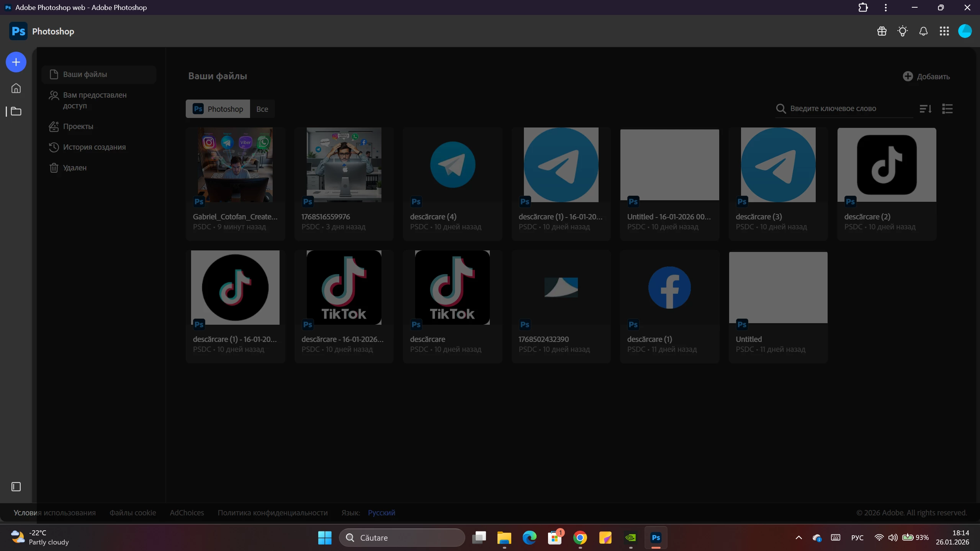980x551 pixels.
Task: Open Google Chrome from the taskbar
Action: tap(580, 538)
